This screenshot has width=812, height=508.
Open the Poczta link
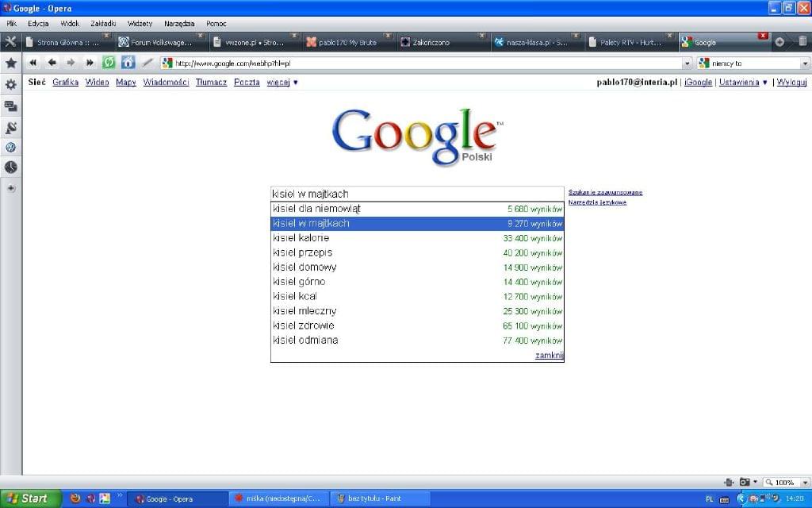tap(247, 82)
